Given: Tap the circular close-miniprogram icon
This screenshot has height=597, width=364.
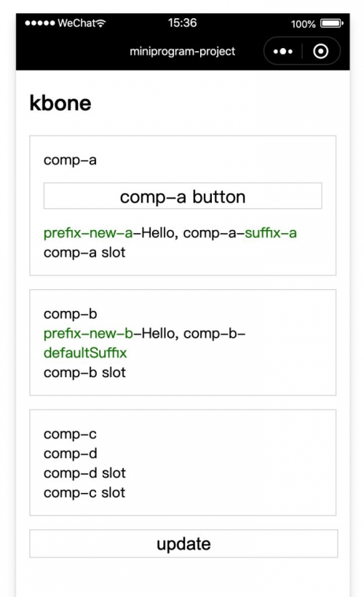Looking at the screenshot, I should coord(320,51).
